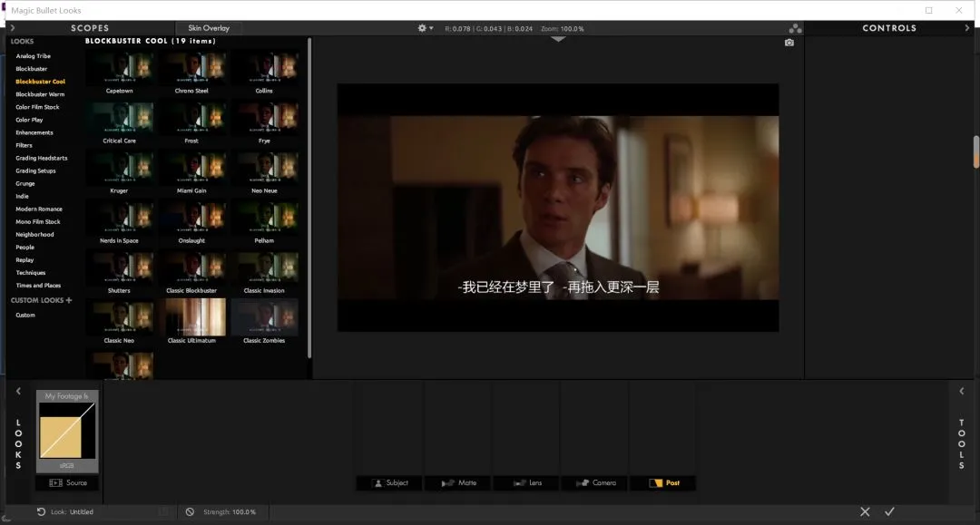Apply the Classic Blockbuster look preset
This screenshot has width=980, height=525.
pyautogui.click(x=191, y=267)
